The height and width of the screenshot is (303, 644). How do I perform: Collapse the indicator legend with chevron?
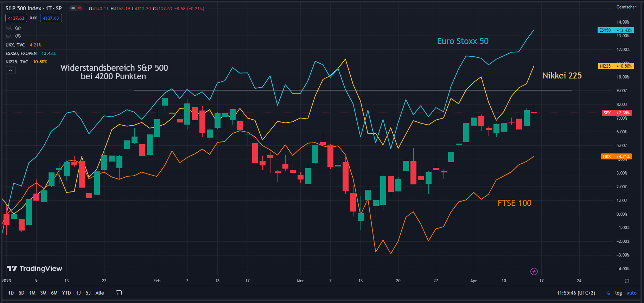11,70
